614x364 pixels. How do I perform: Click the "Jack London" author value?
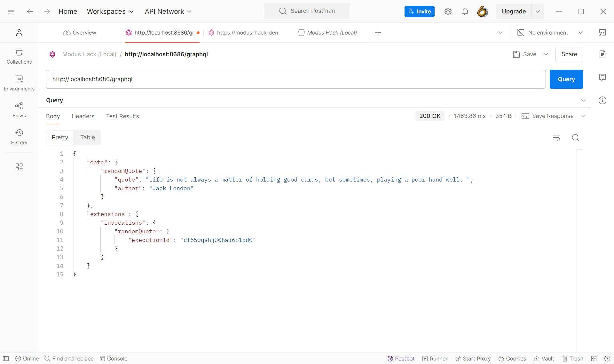pyautogui.click(x=171, y=188)
